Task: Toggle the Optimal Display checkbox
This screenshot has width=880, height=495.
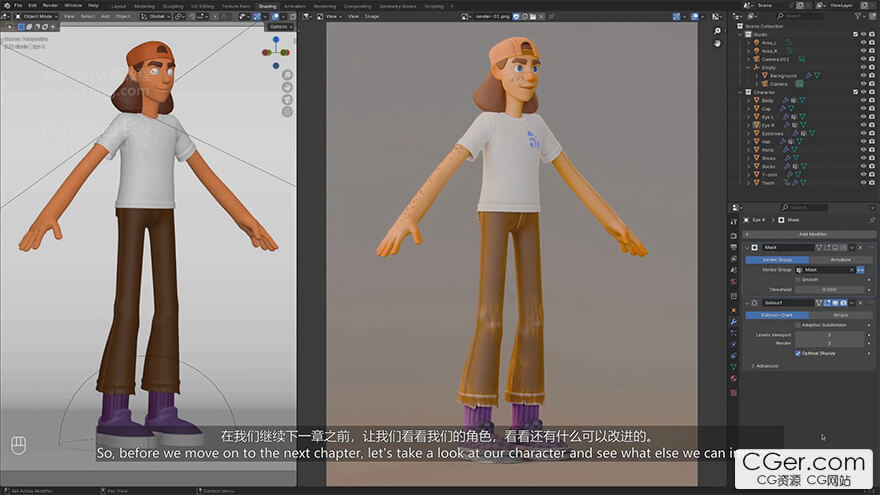Action: [798, 353]
